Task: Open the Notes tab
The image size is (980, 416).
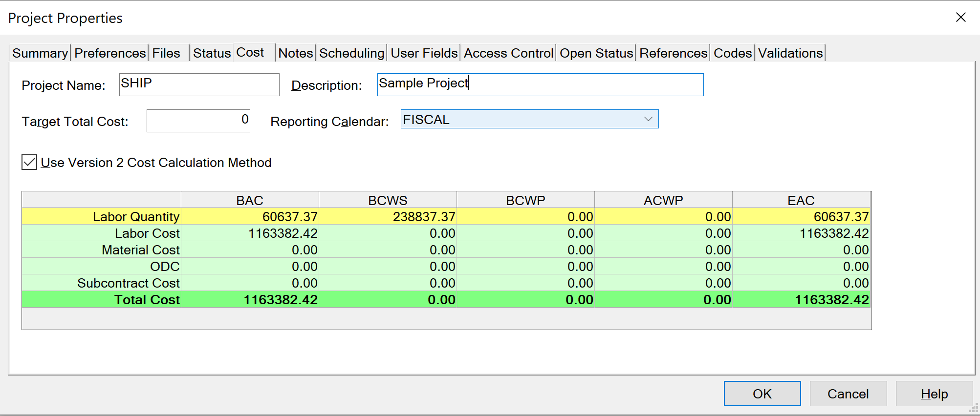Action: pos(296,53)
